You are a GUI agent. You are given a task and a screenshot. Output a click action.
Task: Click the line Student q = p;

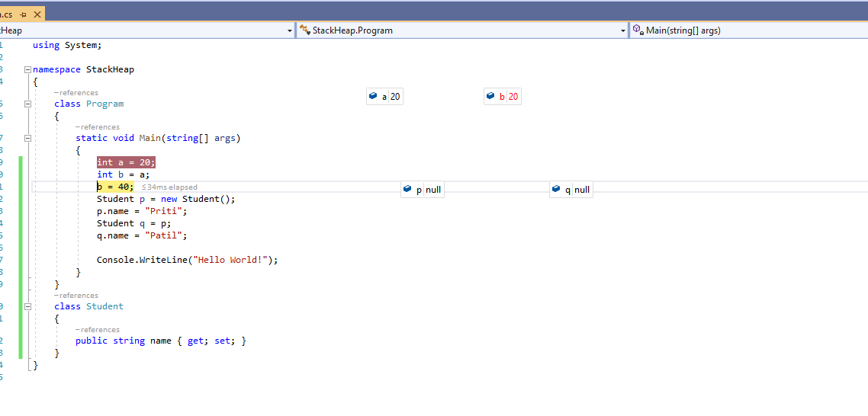click(x=134, y=223)
